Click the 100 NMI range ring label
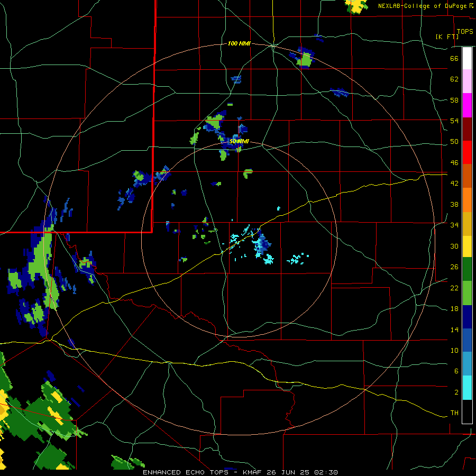This screenshot has height=476, width=476. (239, 44)
